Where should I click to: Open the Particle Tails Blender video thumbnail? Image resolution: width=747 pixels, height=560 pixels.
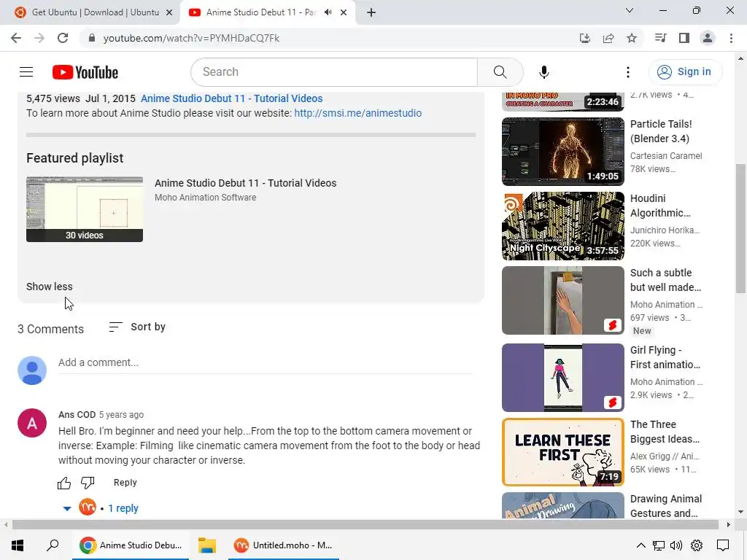[562, 152]
